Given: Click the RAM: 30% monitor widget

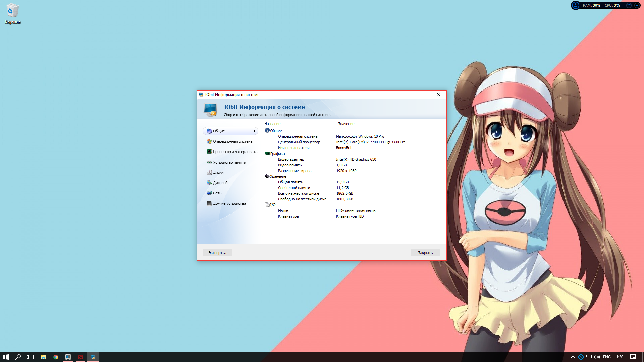Looking at the screenshot, I should [x=592, y=5].
